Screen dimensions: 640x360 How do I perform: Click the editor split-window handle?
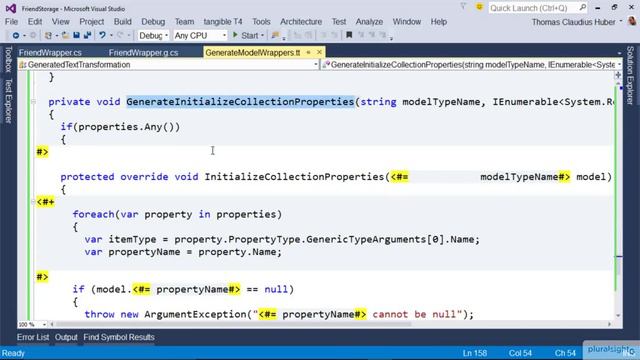[618, 75]
